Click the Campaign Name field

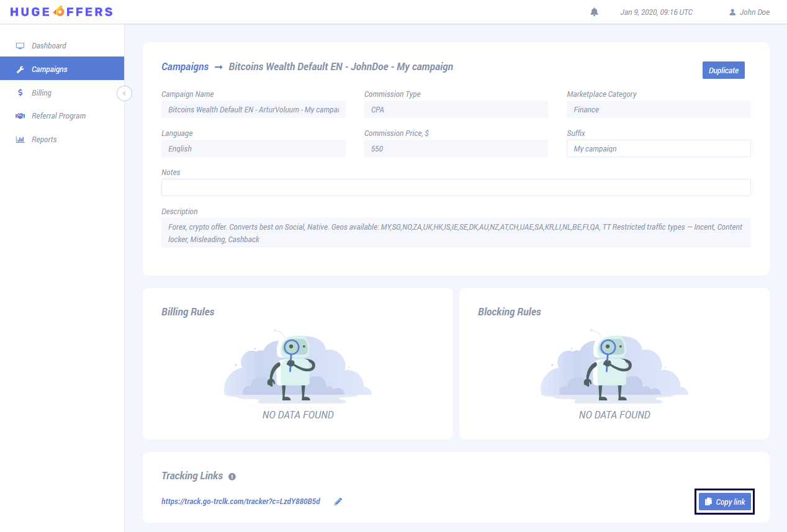click(x=253, y=110)
